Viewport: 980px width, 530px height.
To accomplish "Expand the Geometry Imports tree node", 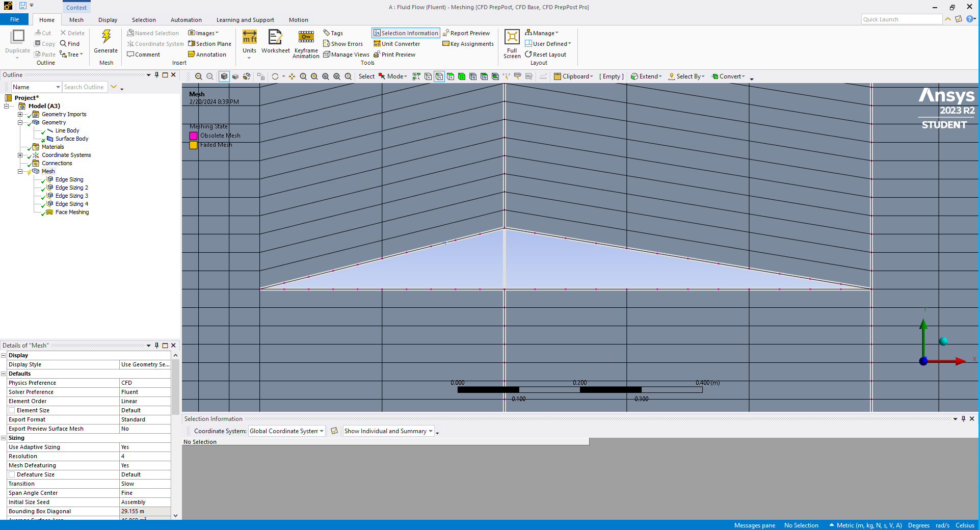I will [20, 114].
